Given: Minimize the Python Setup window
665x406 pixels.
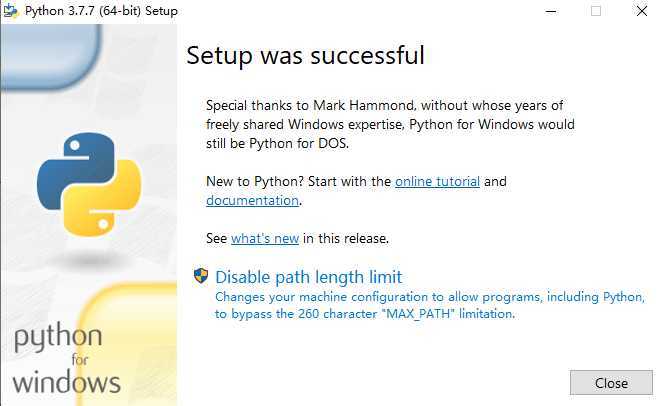Looking at the screenshot, I should pyautogui.click(x=550, y=10).
